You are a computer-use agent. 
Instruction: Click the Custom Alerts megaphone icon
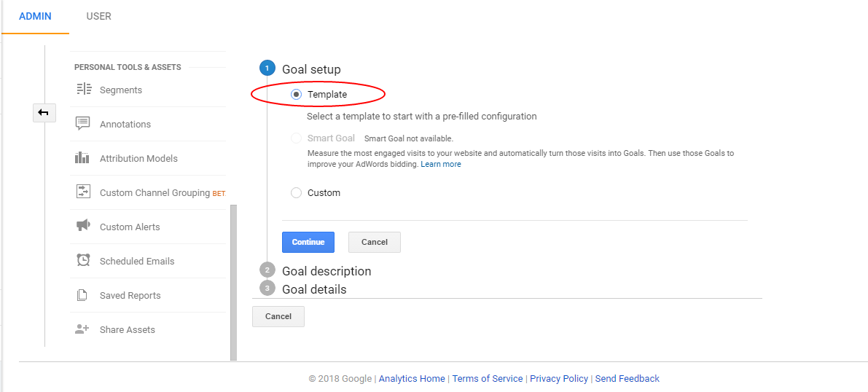click(83, 227)
